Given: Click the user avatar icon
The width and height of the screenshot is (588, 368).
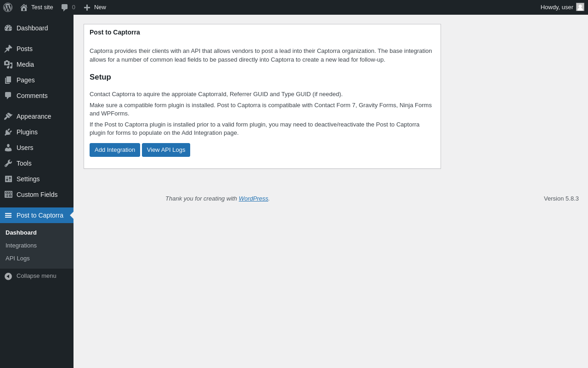Looking at the screenshot, I should [x=580, y=7].
